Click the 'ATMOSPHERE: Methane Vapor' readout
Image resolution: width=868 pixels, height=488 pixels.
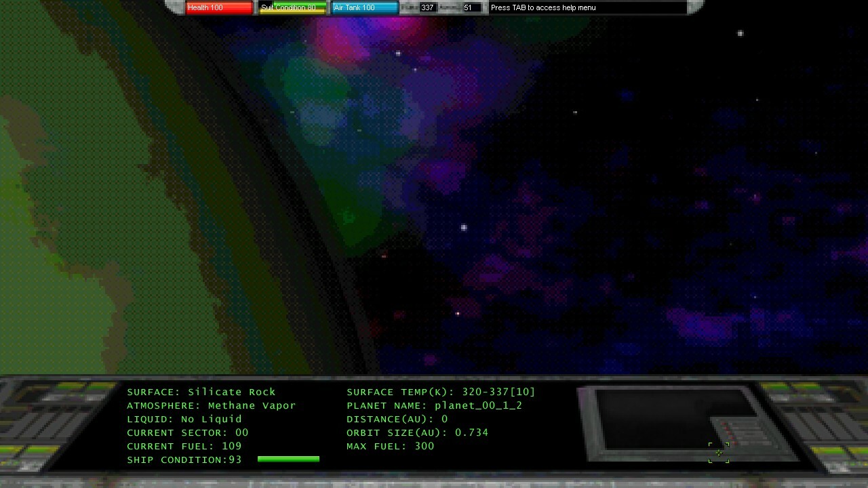[x=212, y=405]
